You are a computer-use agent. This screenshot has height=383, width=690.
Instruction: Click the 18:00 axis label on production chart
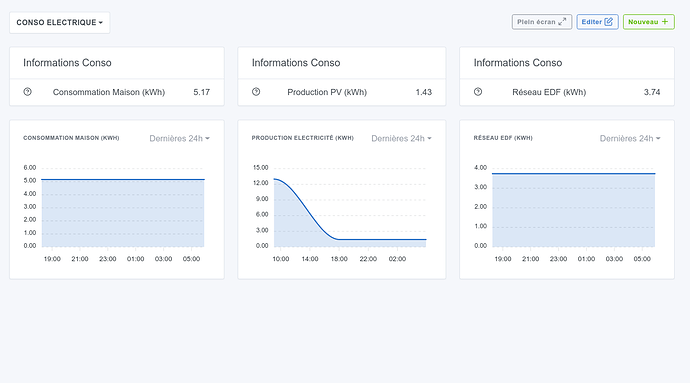339,259
